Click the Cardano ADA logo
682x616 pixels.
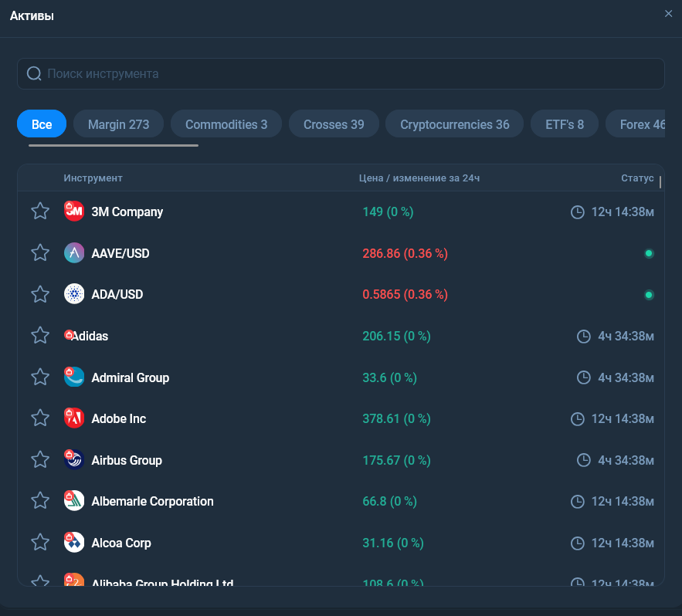pyautogui.click(x=74, y=294)
